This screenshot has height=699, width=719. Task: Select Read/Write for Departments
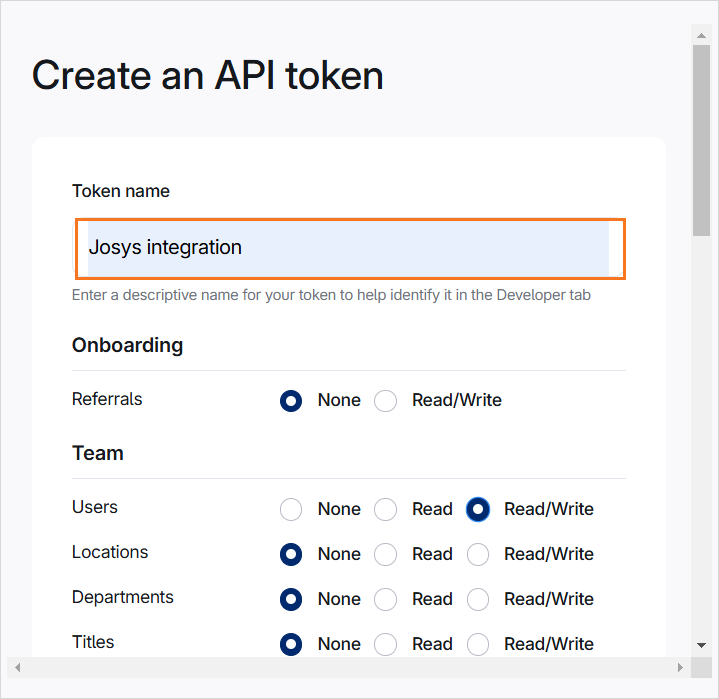tap(478, 599)
